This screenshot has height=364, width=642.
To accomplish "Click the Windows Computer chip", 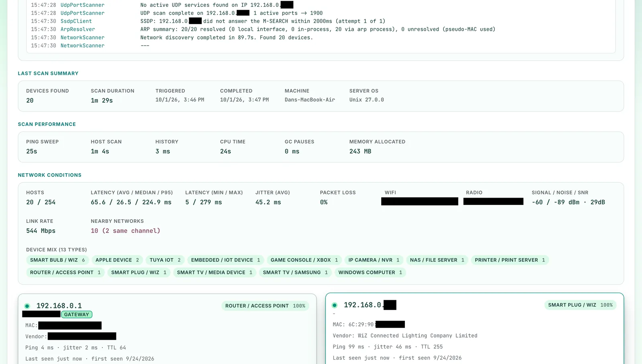I will [370, 273].
